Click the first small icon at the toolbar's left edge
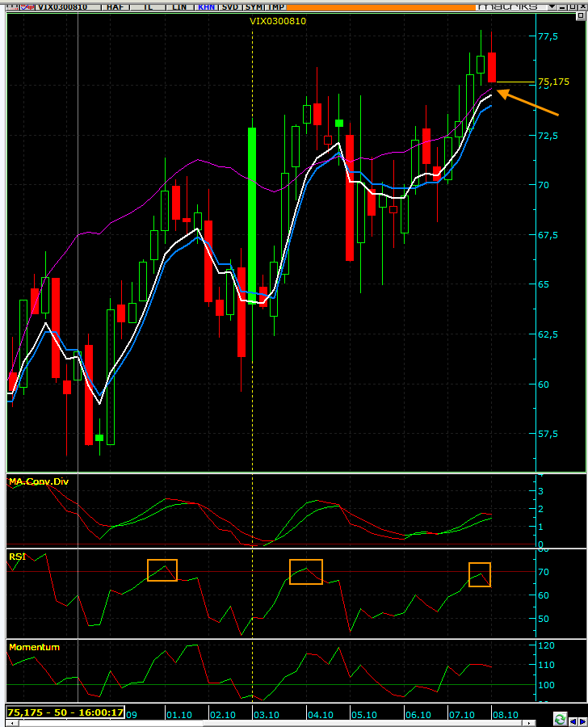This screenshot has height=727, width=588. 6,6
